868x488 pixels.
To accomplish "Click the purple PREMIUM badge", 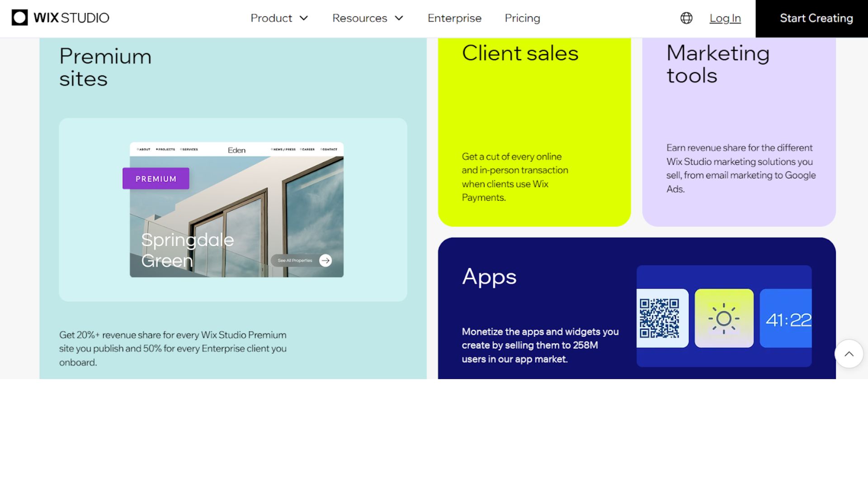I will coord(156,178).
